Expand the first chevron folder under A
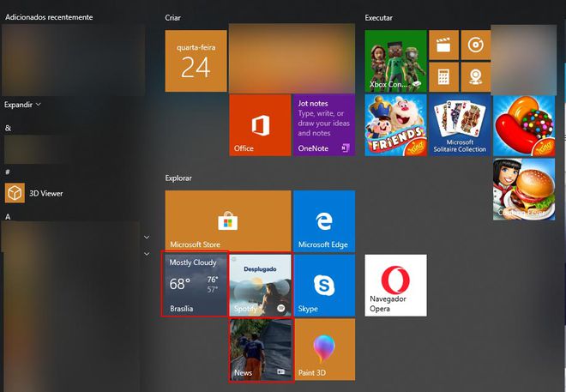Screen dimensions: 566x392 point(147,237)
